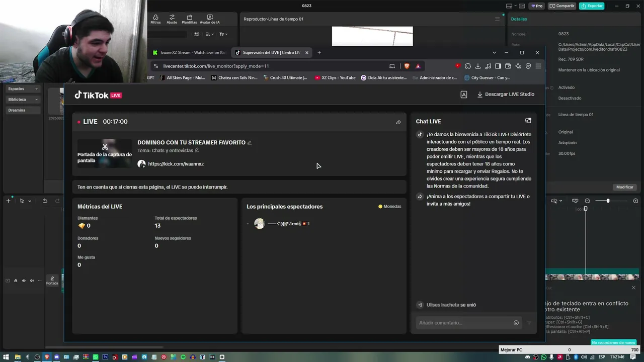
Task: Open the Brave Shields lion icon
Action: click(407, 66)
